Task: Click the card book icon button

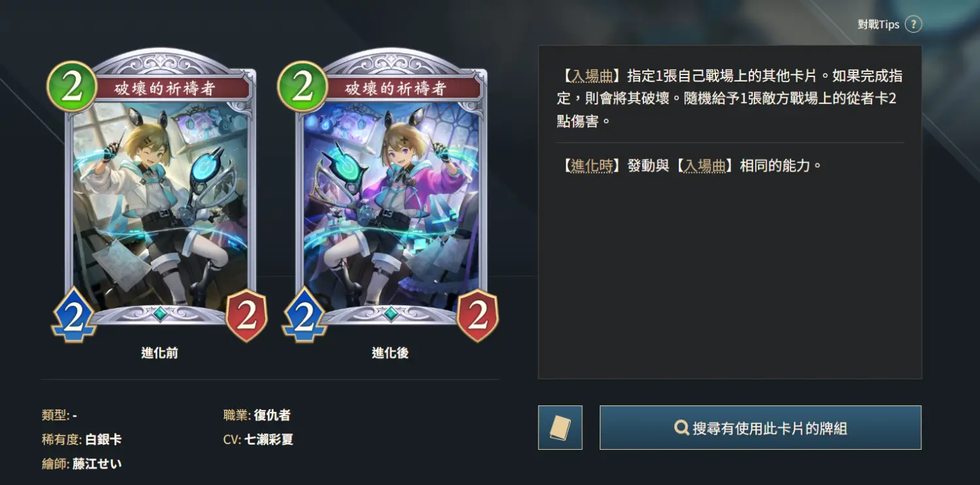Action: click(x=560, y=428)
